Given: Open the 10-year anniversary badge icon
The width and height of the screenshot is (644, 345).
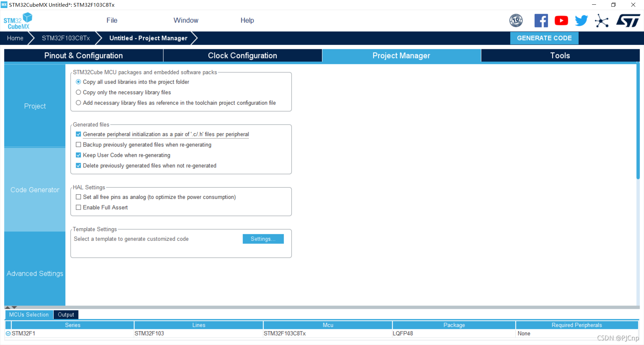Looking at the screenshot, I should click(x=516, y=20).
